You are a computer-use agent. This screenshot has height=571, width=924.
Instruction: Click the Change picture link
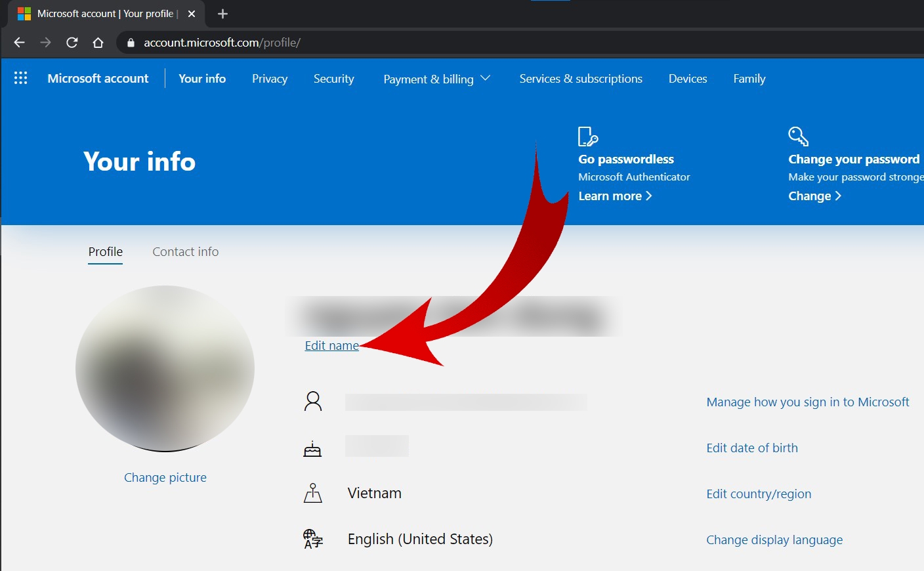(165, 477)
